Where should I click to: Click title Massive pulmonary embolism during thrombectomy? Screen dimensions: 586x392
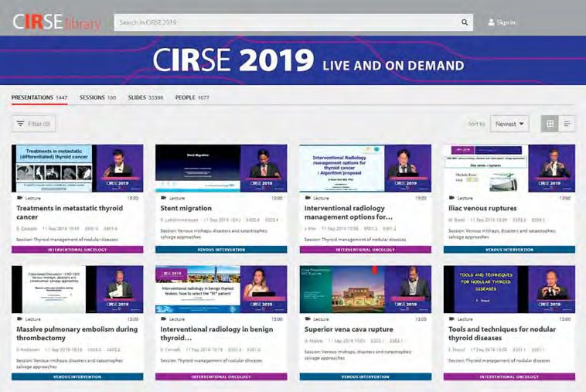pyautogui.click(x=77, y=333)
